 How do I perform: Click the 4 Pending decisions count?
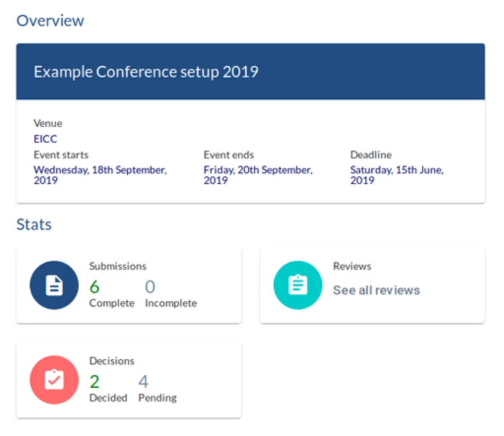143,382
